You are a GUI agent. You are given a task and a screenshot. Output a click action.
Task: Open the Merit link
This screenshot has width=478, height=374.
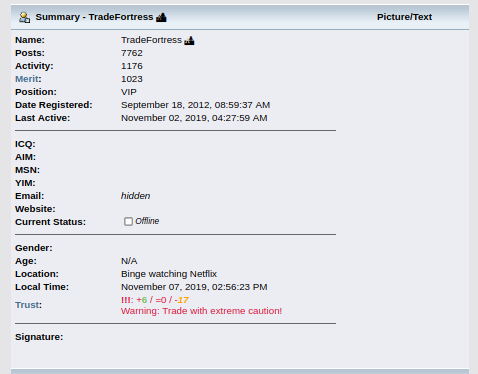click(27, 79)
